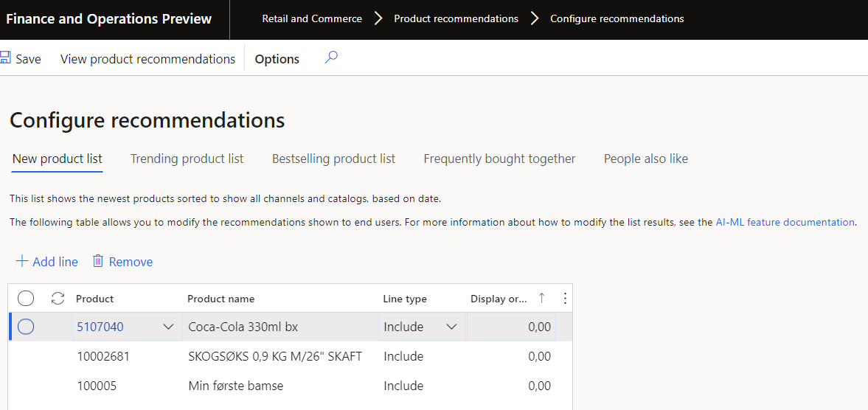
Task: Select the People also like tab
Action: tap(645, 159)
